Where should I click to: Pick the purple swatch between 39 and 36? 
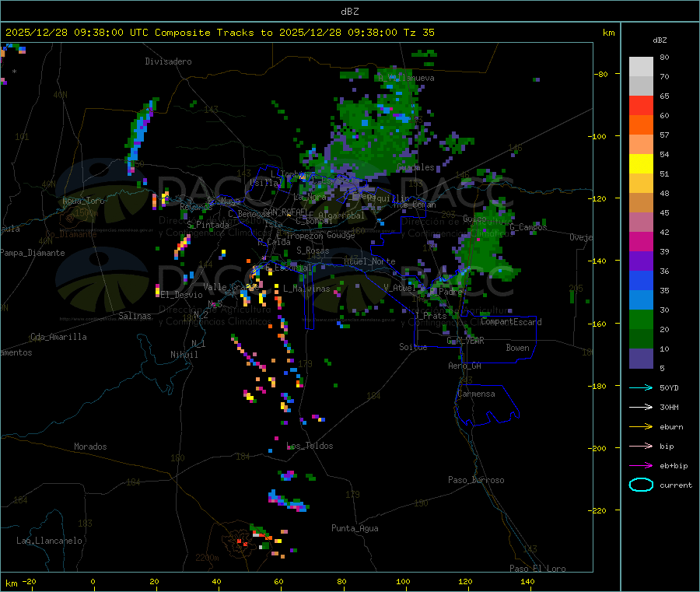(x=641, y=261)
